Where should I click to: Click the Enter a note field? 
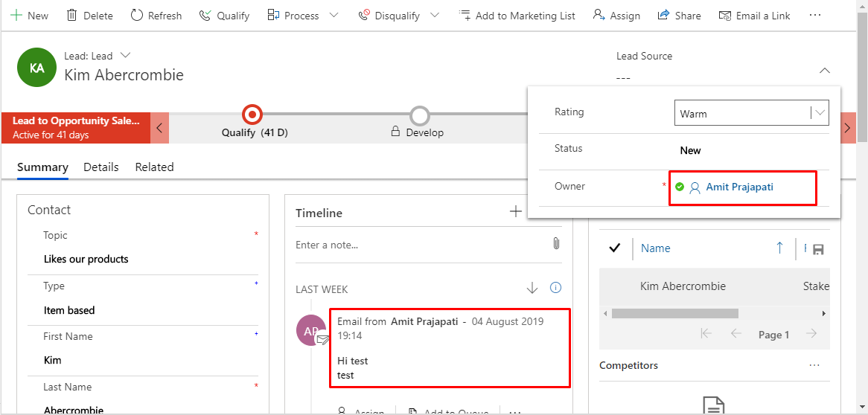(x=417, y=245)
